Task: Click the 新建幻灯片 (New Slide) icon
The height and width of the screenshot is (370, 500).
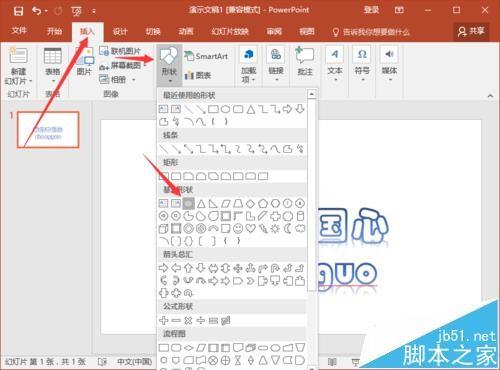Action: click(x=18, y=55)
